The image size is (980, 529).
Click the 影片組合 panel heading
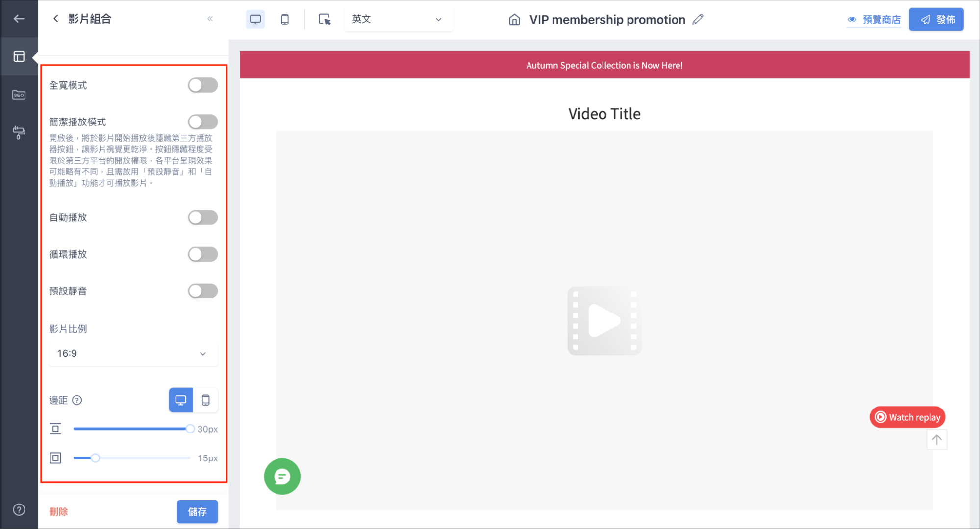coord(89,19)
